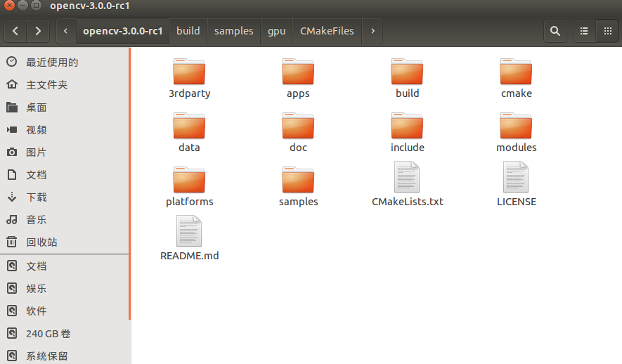622x364 pixels.
Task: Go back using the back arrow
Action: coord(15,31)
